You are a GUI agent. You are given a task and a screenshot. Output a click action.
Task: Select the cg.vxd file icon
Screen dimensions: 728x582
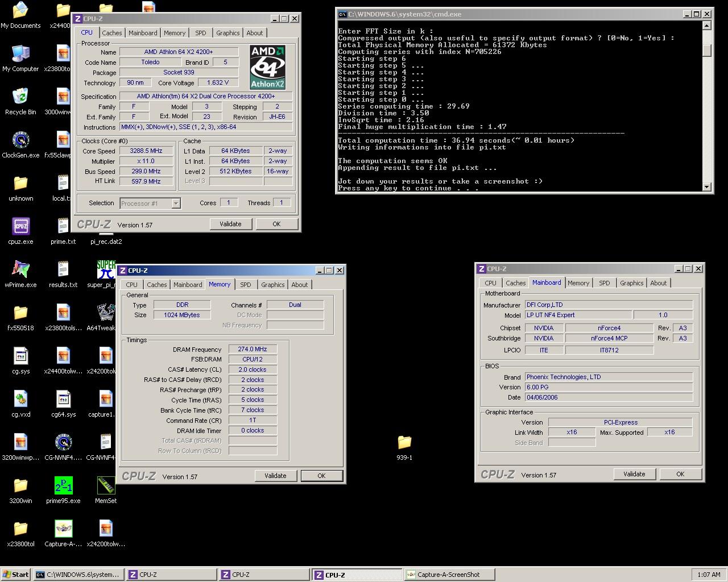click(x=20, y=404)
